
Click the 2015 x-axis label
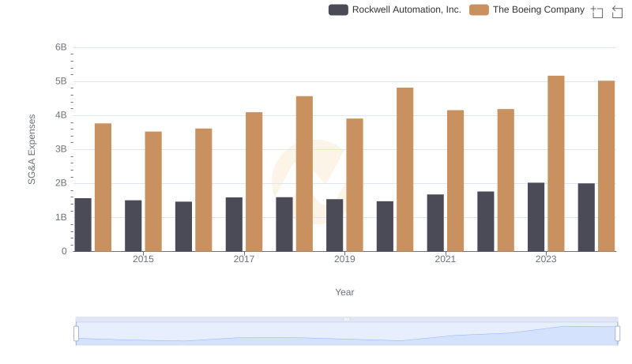coord(143,259)
